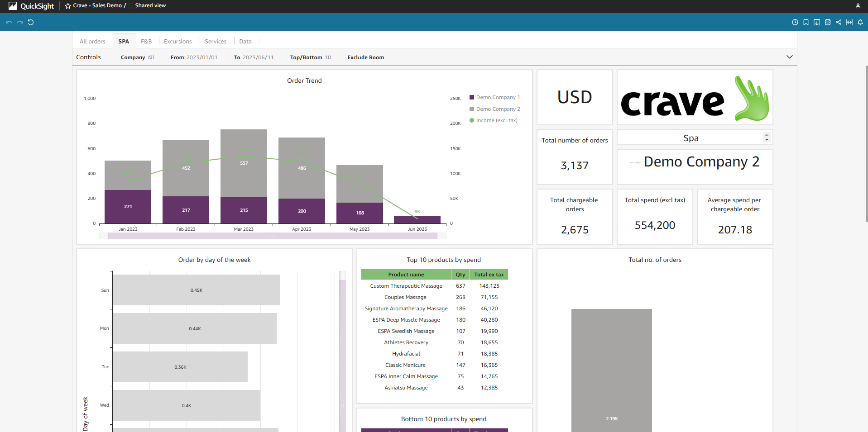This screenshot has height=432, width=868.
Task: Click the Ashiatsu Massage row
Action: coord(435,388)
